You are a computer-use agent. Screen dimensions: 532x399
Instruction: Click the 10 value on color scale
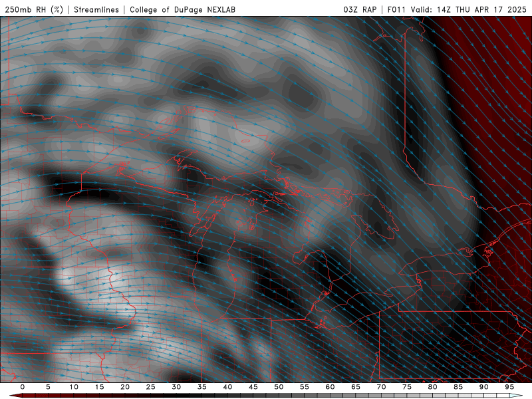click(x=74, y=387)
